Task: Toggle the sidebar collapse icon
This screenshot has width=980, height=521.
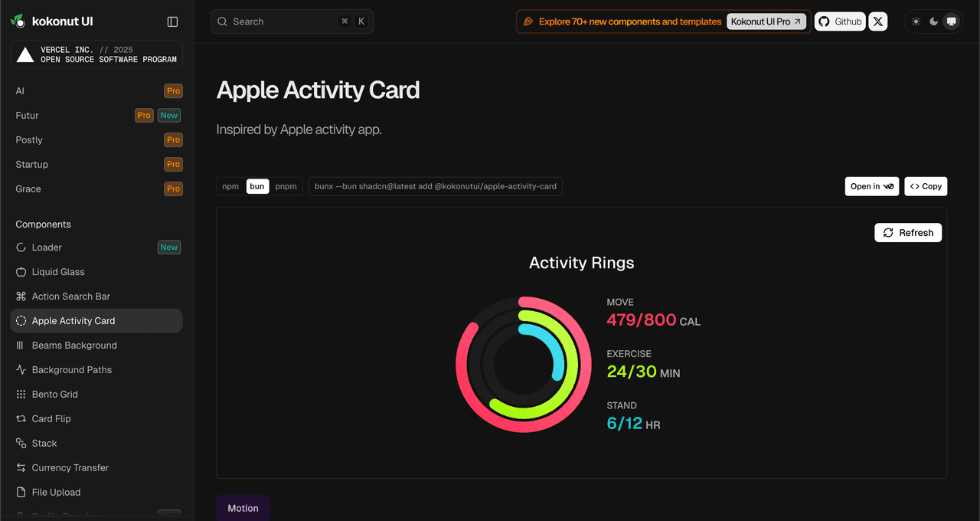Action: point(172,21)
